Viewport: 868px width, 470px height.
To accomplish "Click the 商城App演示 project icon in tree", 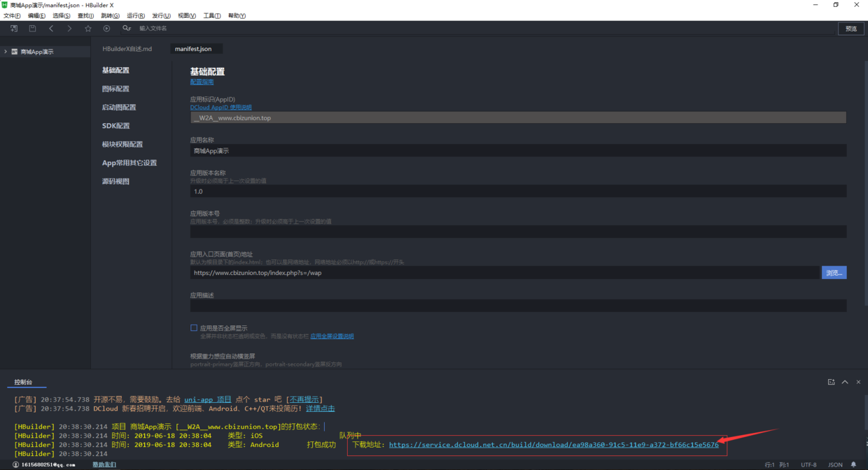I will click(x=15, y=52).
